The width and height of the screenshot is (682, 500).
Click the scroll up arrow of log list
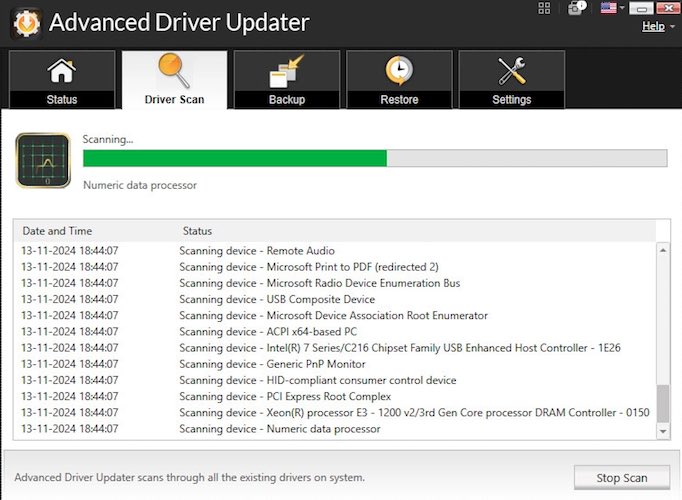(663, 250)
